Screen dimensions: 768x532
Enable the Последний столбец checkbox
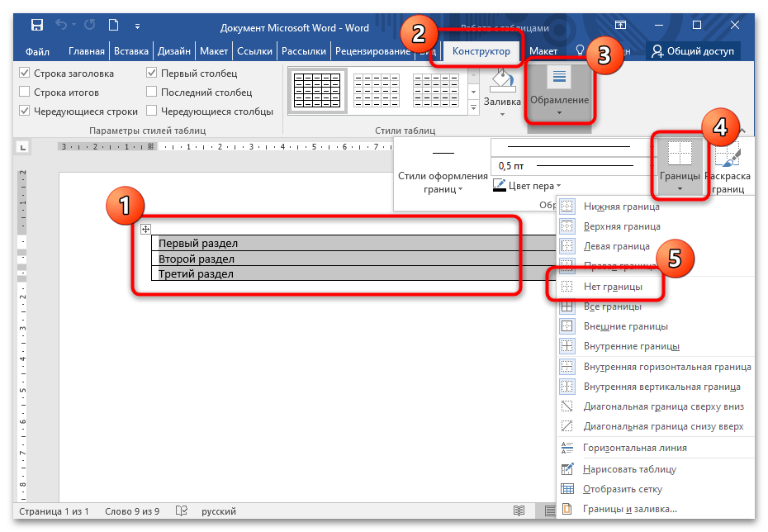pos(151,92)
